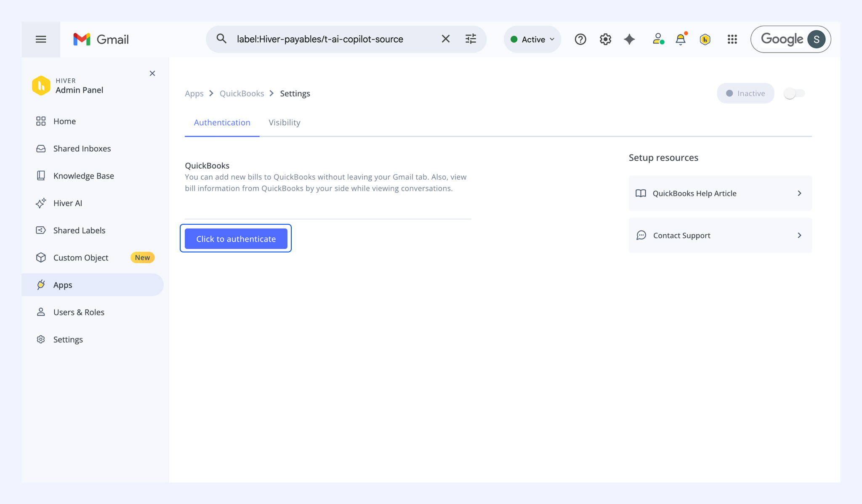Image resolution: width=862 pixels, height=504 pixels.
Task: Show search options sliders icon
Action: pos(471,39)
